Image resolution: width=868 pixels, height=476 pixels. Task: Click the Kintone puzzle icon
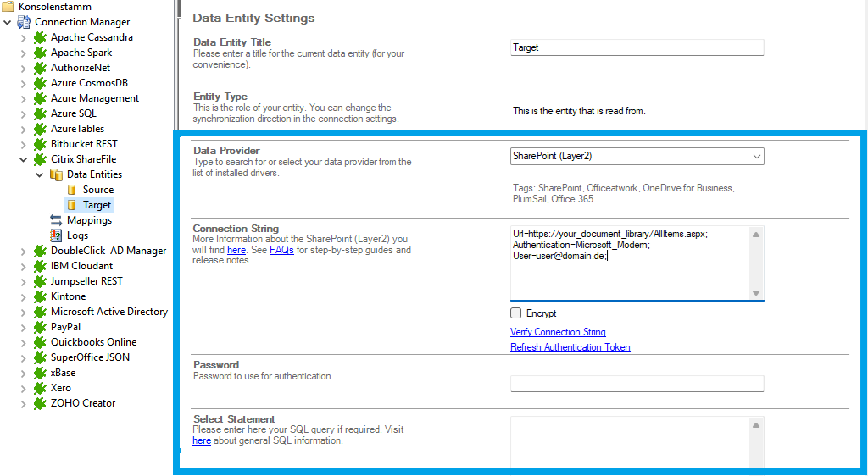40,296
